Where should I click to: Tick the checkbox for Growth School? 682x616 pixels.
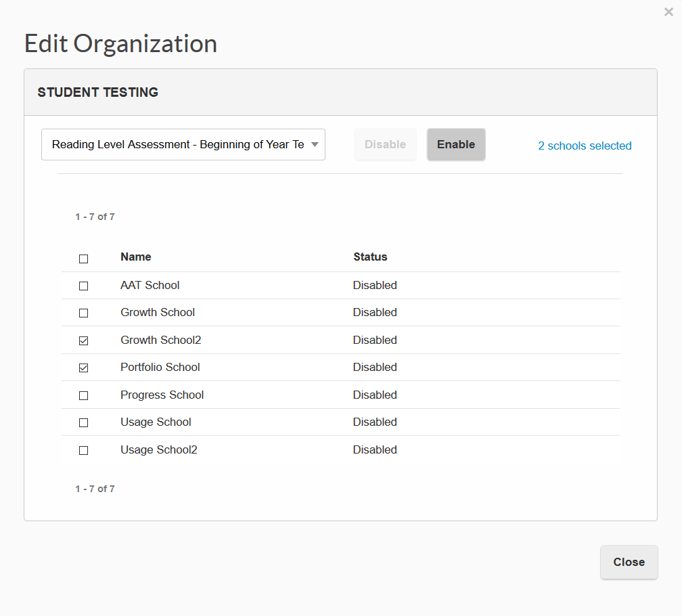coord(83,313)
